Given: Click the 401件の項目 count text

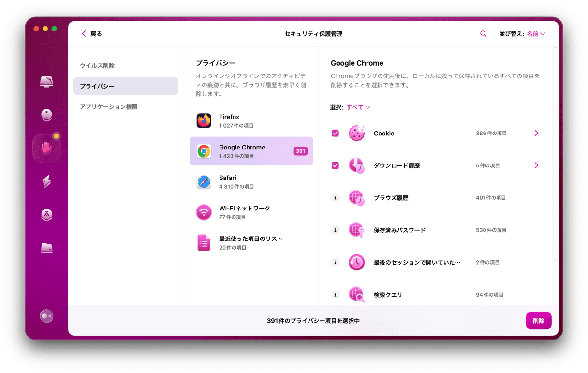Looking at the screenshot, I should [x=491, y=198].
